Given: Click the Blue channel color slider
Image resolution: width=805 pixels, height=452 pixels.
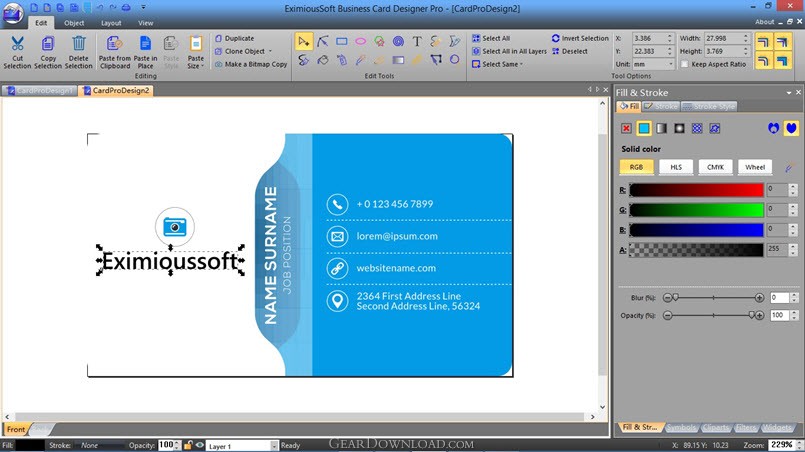Looking at the screenshot, I should coord(696,230).
